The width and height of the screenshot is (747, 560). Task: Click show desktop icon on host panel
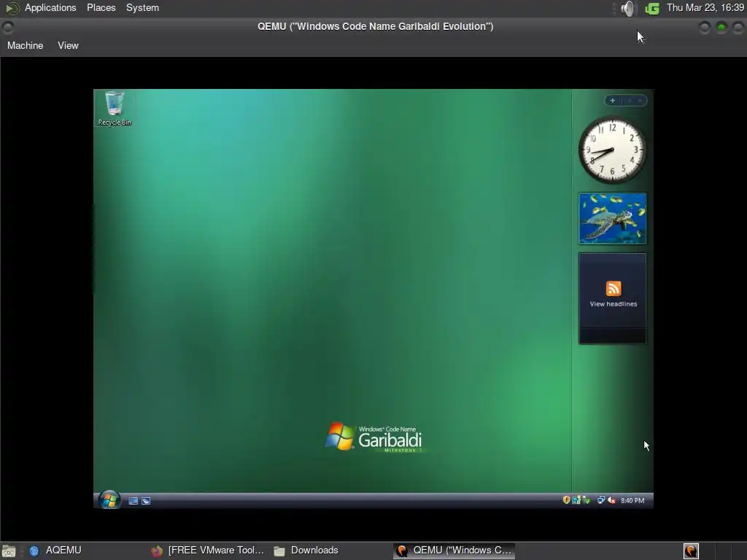tap(9, 551)
